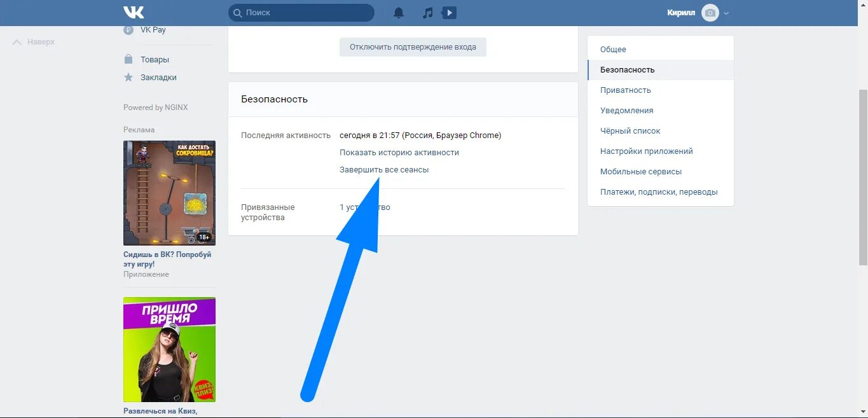The image size is (868, 418).
Task: Click the page vertical scrollbar
Action: pyautogui.click(x=863, y=177)
